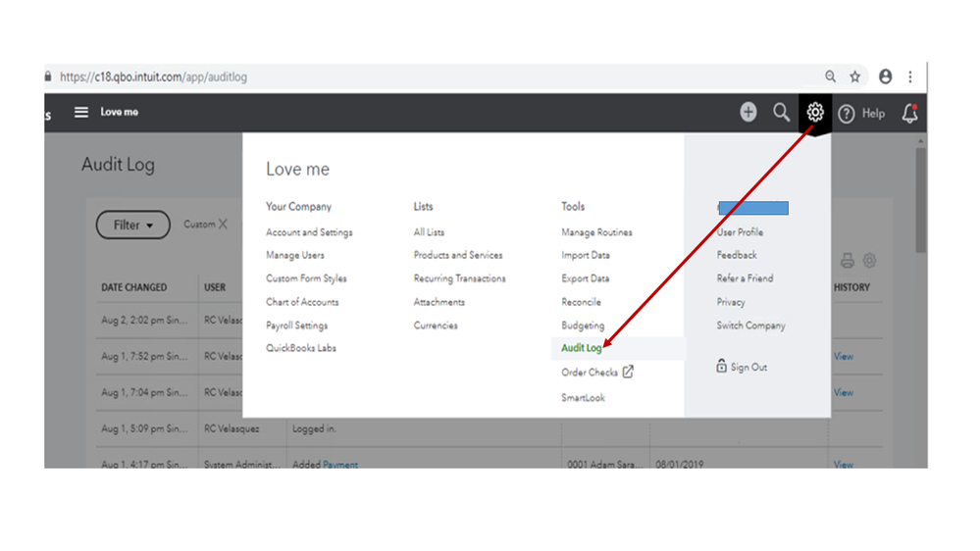Click the Help label in header
980x551 pixels.
coord(874,114)
